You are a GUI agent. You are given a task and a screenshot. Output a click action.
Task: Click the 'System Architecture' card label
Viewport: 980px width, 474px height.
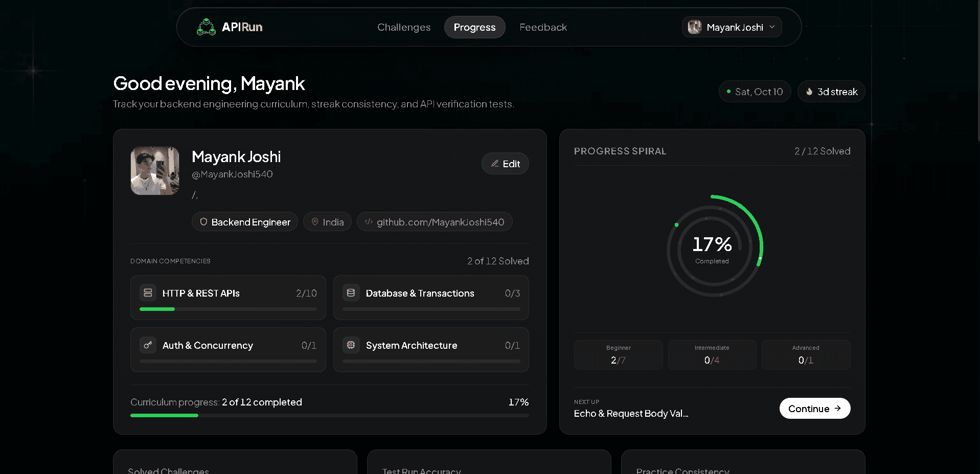click(x=412, y=345)
